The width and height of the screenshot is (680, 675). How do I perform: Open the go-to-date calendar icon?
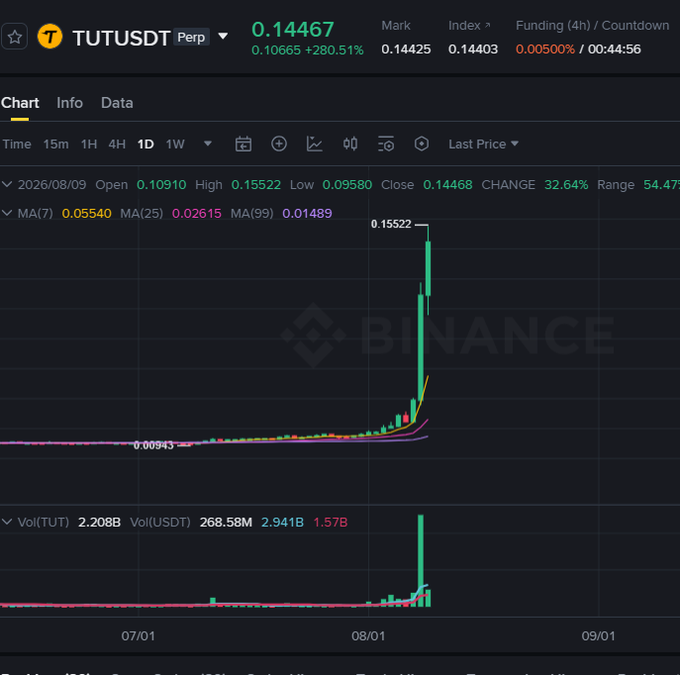[x=243, y=144]
